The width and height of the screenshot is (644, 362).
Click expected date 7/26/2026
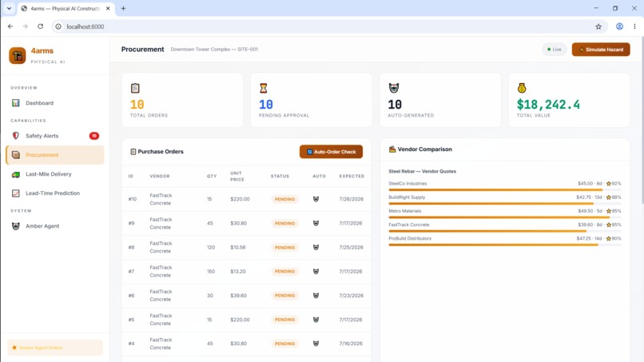point(351,199)
